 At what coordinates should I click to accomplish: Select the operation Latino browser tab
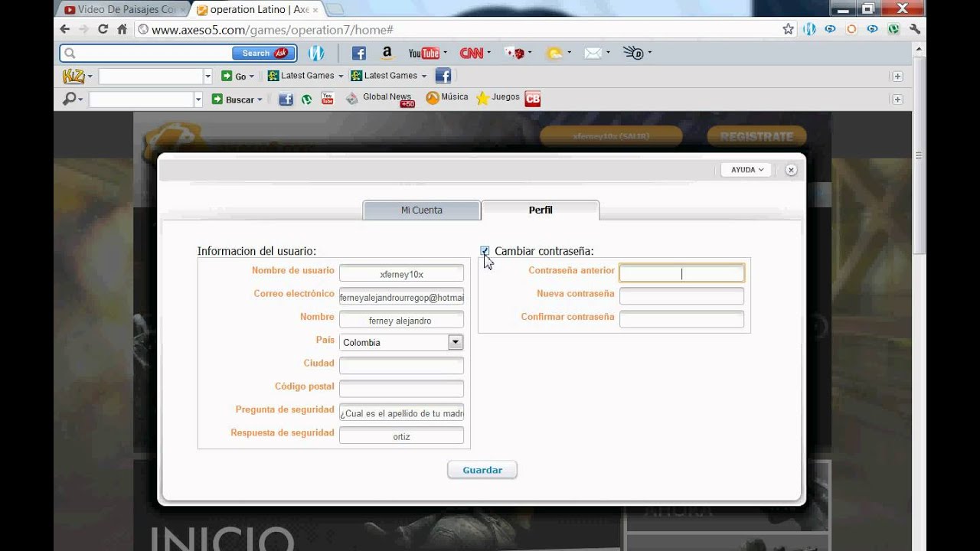coord(257,10)
